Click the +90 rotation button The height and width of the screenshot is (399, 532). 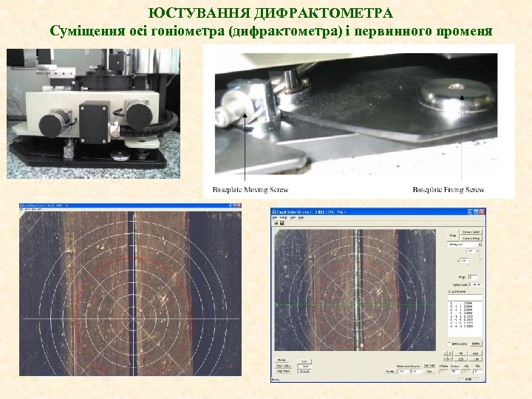tap(475, 353)
